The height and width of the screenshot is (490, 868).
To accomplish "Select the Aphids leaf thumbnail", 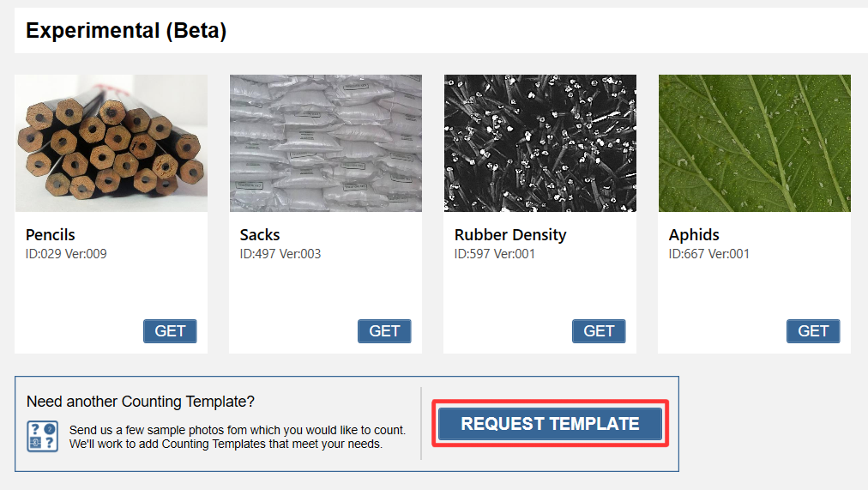I will pyautogui.click(x=755, y=143).
